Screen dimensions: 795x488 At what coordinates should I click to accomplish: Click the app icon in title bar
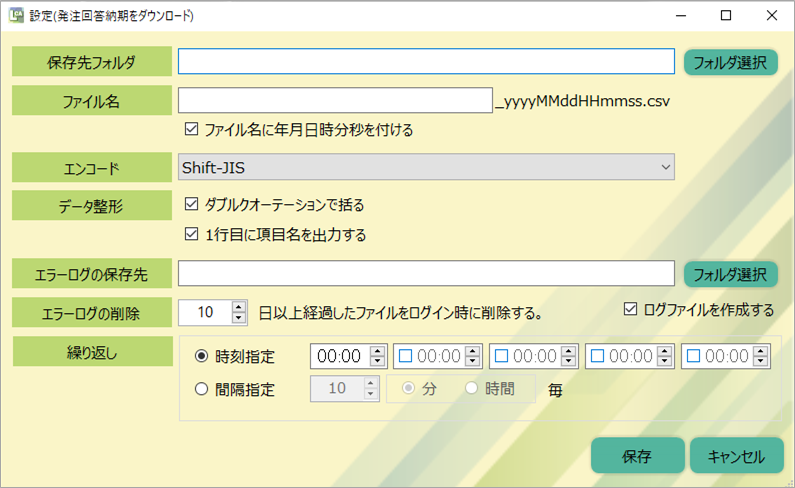(16, 16)
